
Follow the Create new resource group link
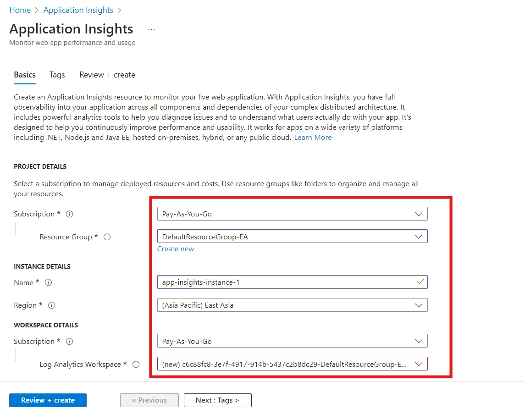pos(176,249)
